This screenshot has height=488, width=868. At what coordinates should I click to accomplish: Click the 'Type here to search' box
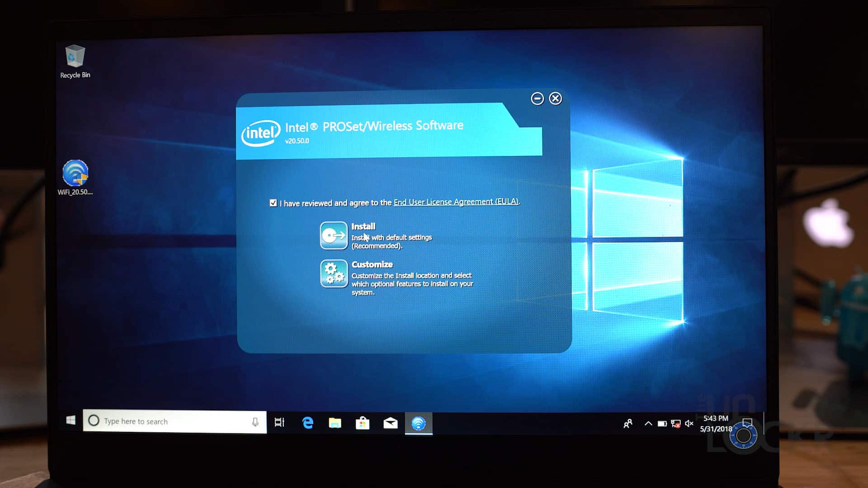coord(167,422)
